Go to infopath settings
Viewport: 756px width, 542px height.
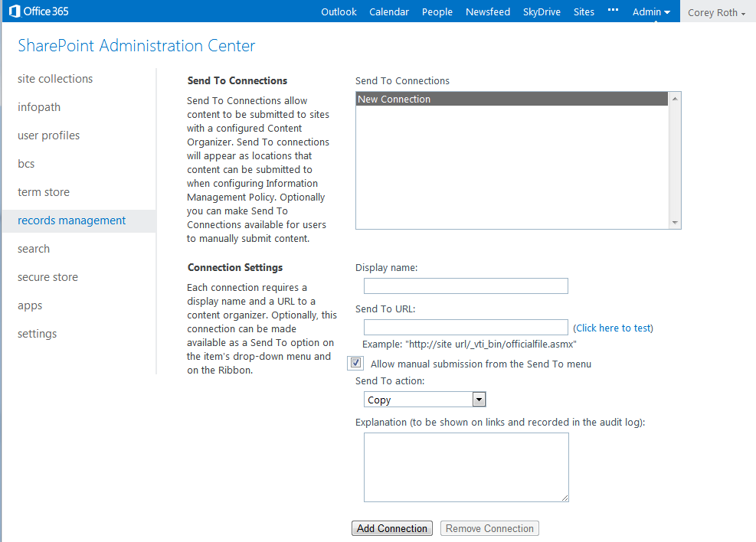tap(39, 107)
